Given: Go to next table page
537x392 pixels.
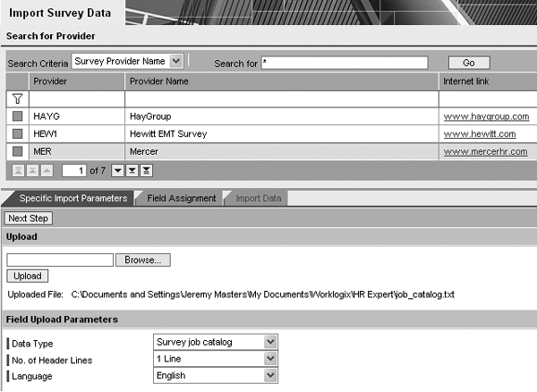Looking at the screenshot, I should pos(132,171).
